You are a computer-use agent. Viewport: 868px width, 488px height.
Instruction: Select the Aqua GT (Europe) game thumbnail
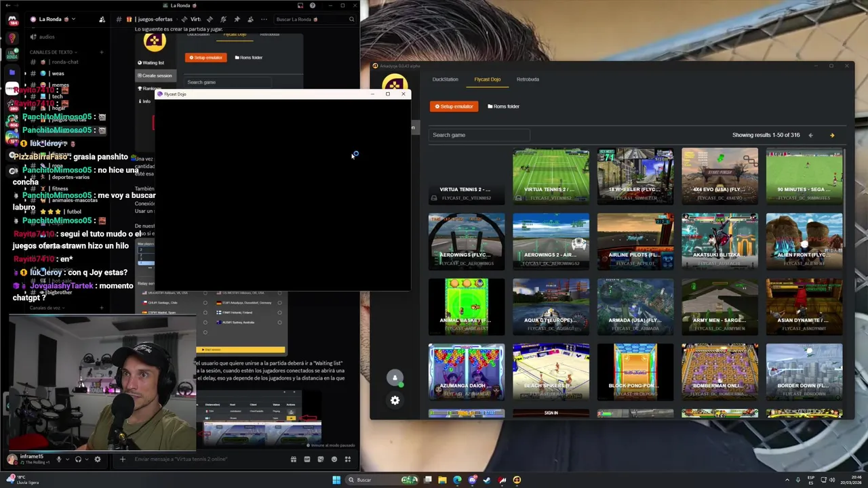pos(551,306)
